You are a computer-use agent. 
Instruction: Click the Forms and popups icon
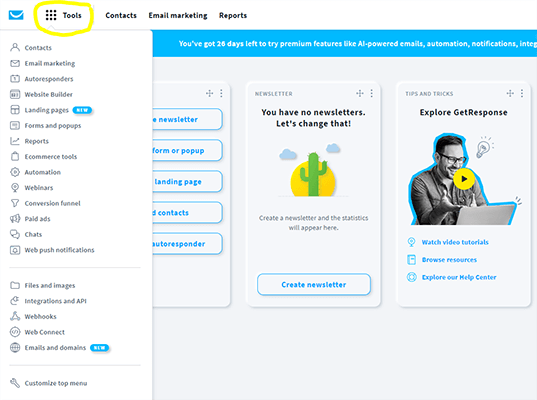click(x=15, y=125)
